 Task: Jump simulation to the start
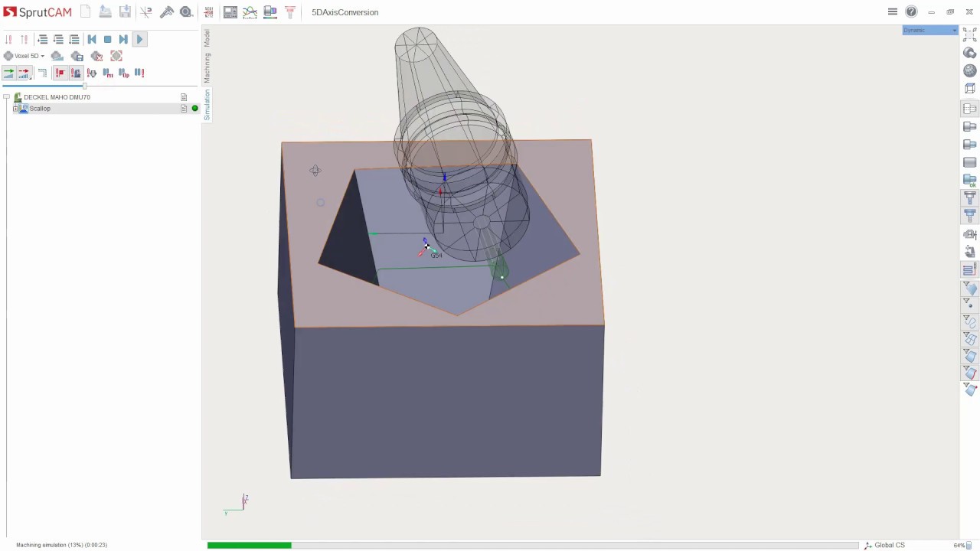(92, 39)
